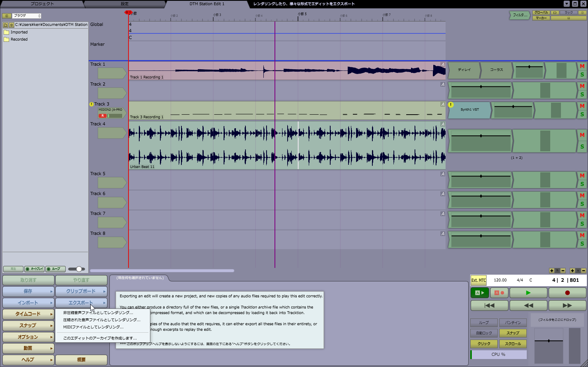Click the 概要 button
The width and height of the screenshot is (588, 367).
81,359
